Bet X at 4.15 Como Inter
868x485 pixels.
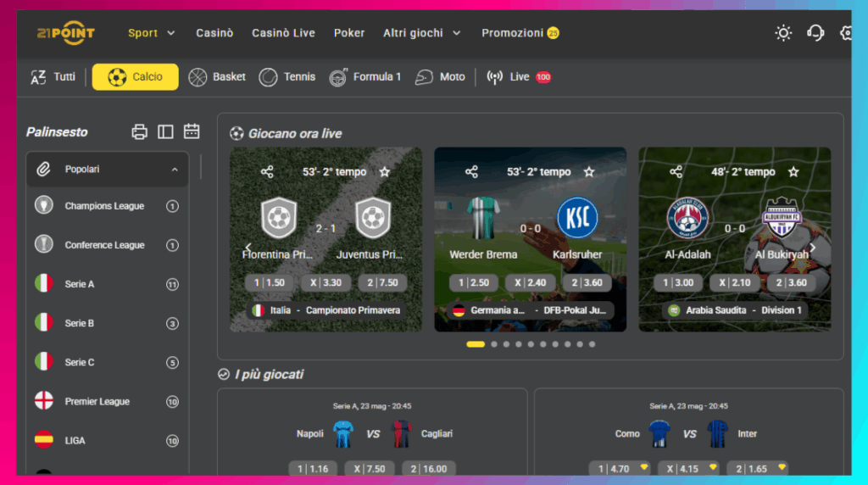688,469
